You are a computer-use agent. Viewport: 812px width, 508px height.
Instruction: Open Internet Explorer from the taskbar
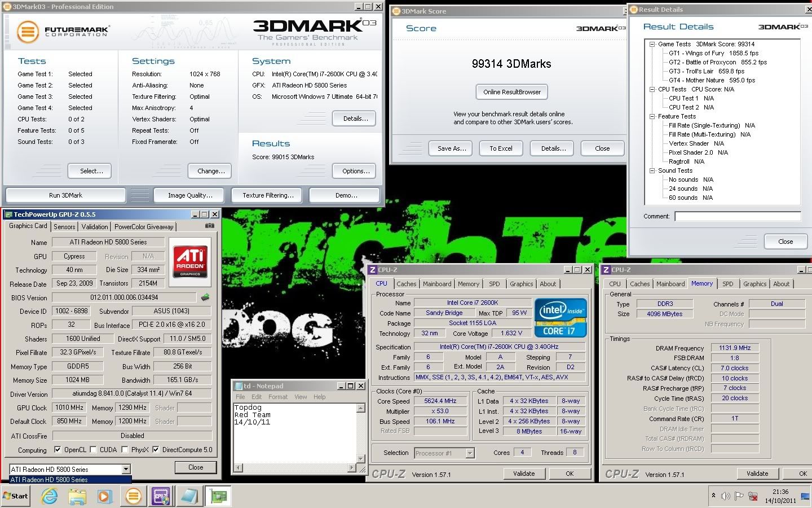click(x=50, y=496)
